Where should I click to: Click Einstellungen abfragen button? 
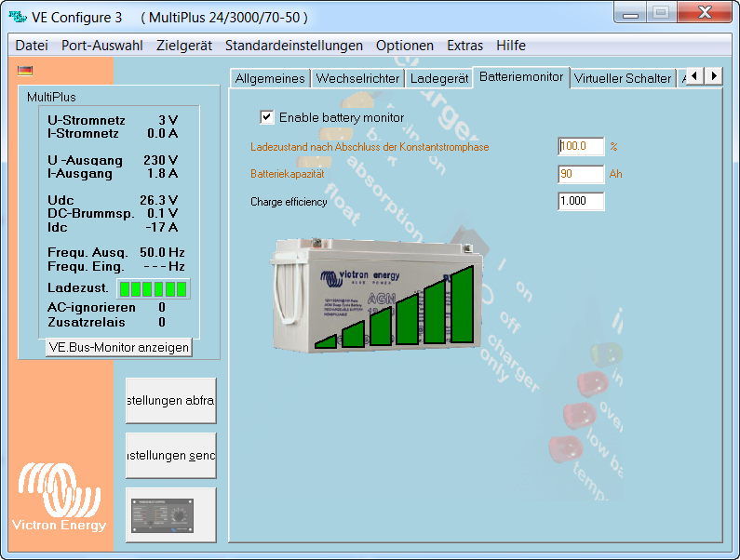[x=170, y=401]
